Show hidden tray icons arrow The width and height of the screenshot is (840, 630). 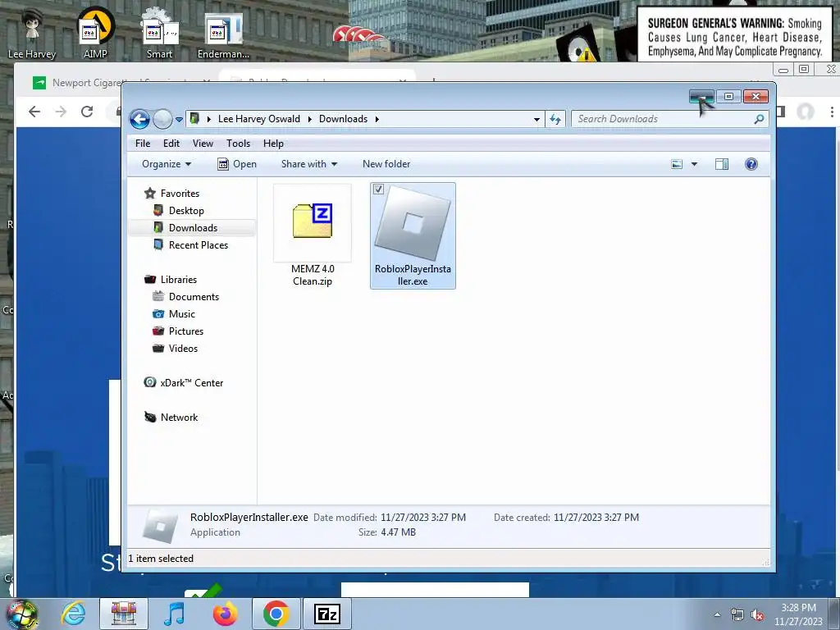pyautogui.click(x=717, y=614)
